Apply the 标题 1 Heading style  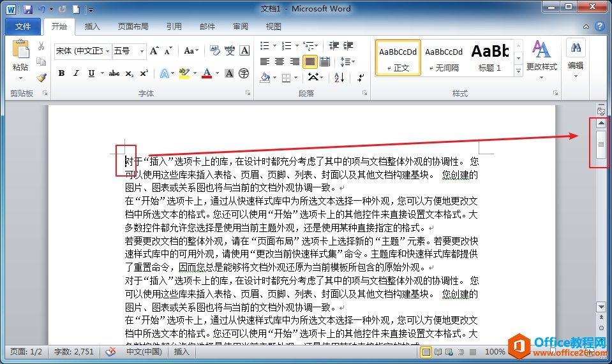coord(490,57)
